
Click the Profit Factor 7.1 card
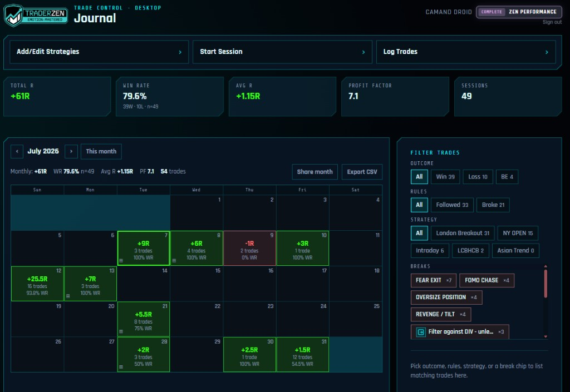(395, 97)
